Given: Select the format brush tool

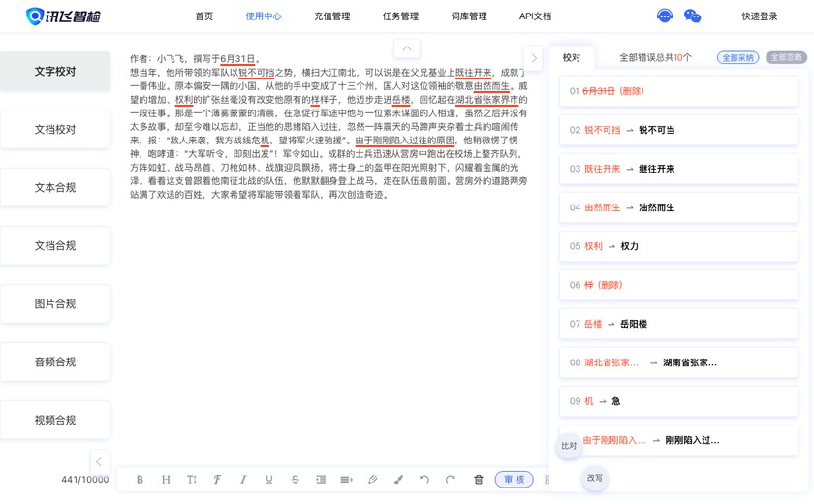Looking at the screenshot, I should pos(398,480).
